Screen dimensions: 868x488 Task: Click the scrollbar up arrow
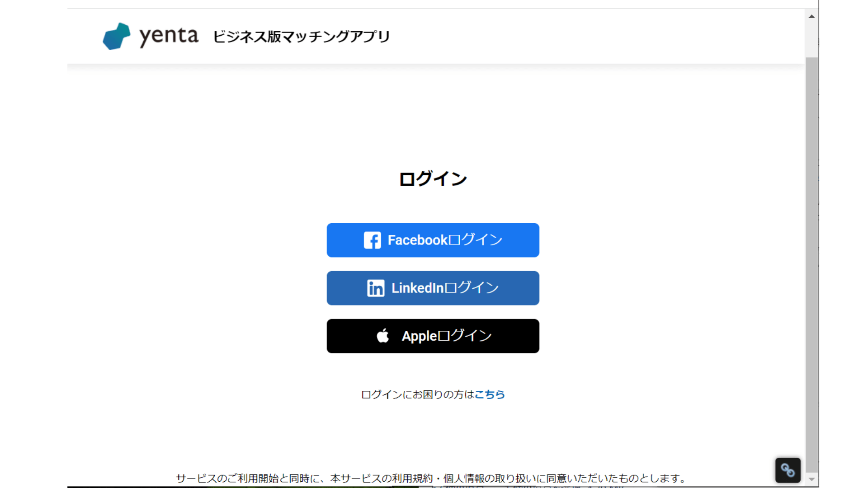[x=811, y=16]
